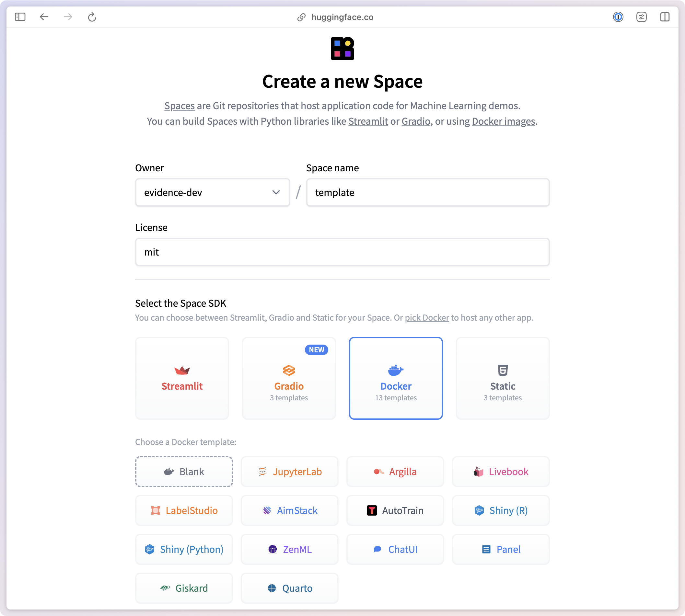Click the Space name input field

tap(428, 192)
